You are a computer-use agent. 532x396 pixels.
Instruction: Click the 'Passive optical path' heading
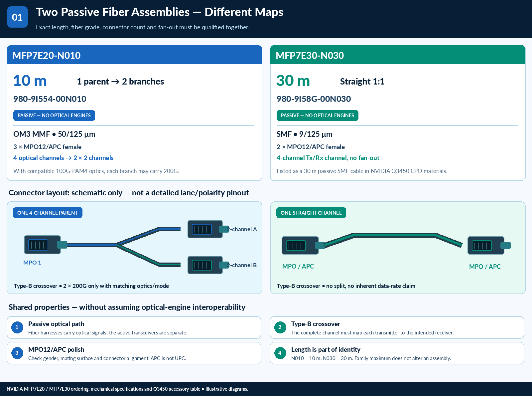click(x=56, y=324)
